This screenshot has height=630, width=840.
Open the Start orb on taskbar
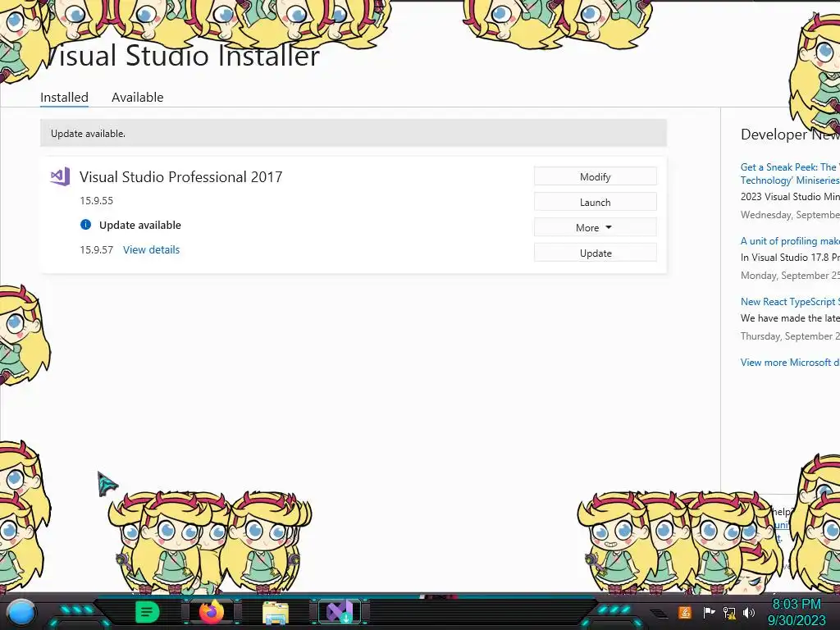[x=22, y=612]
